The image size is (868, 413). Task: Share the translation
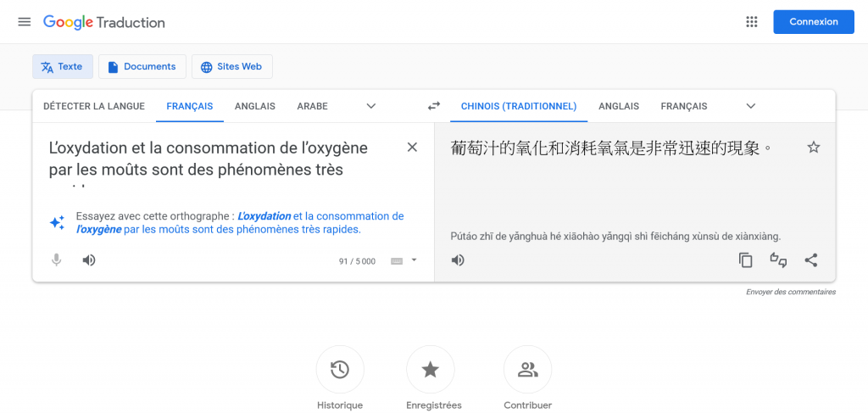[x=811, y=260]
